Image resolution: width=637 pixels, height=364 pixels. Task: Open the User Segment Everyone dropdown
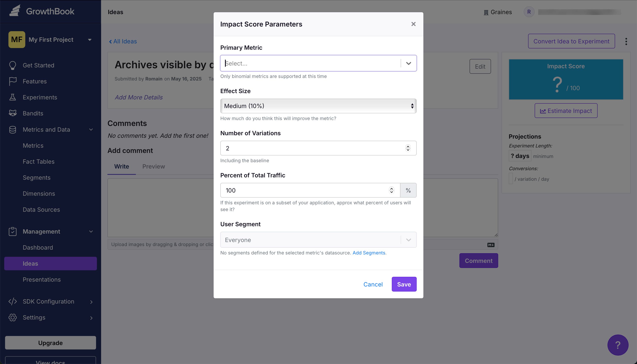click(318, 240)
